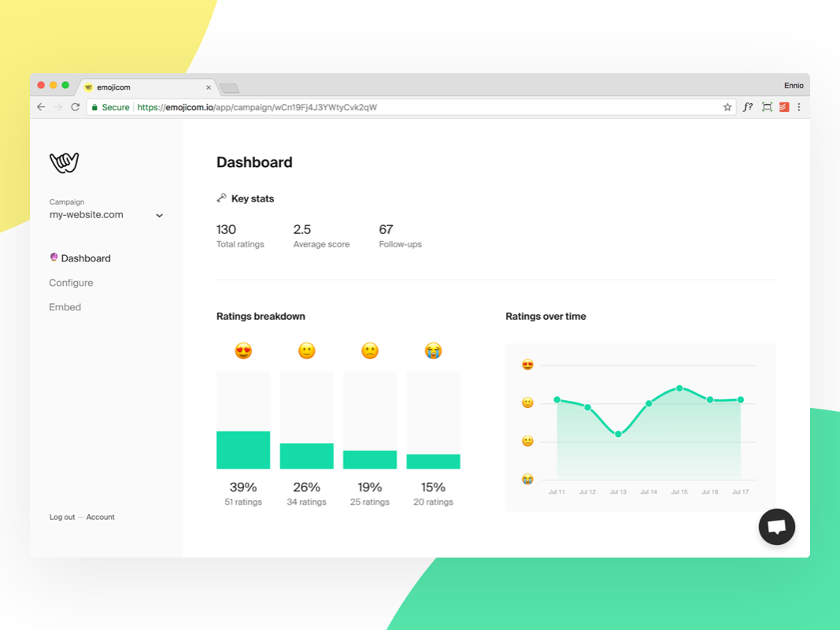Select the crying emoji in ratings breakdown
This screenshot has width=840, height=630.
click(x=433, y=351)
